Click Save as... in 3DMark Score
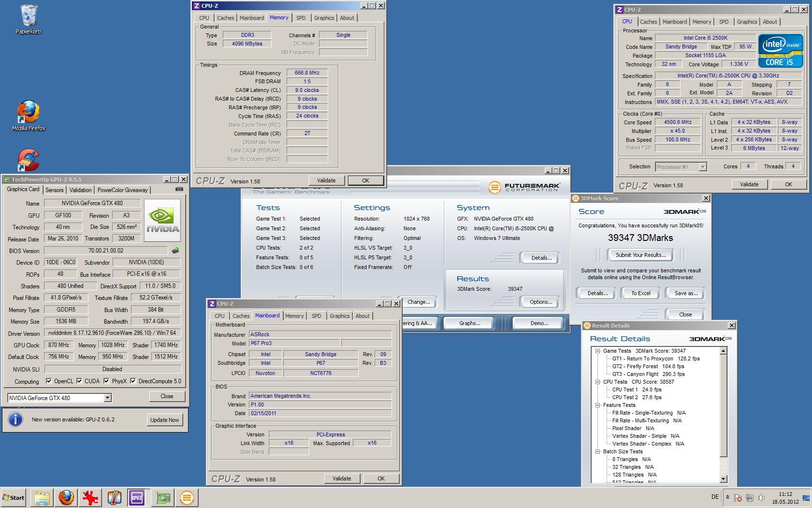This screenshot has width=812, height=508. point(686,293)
